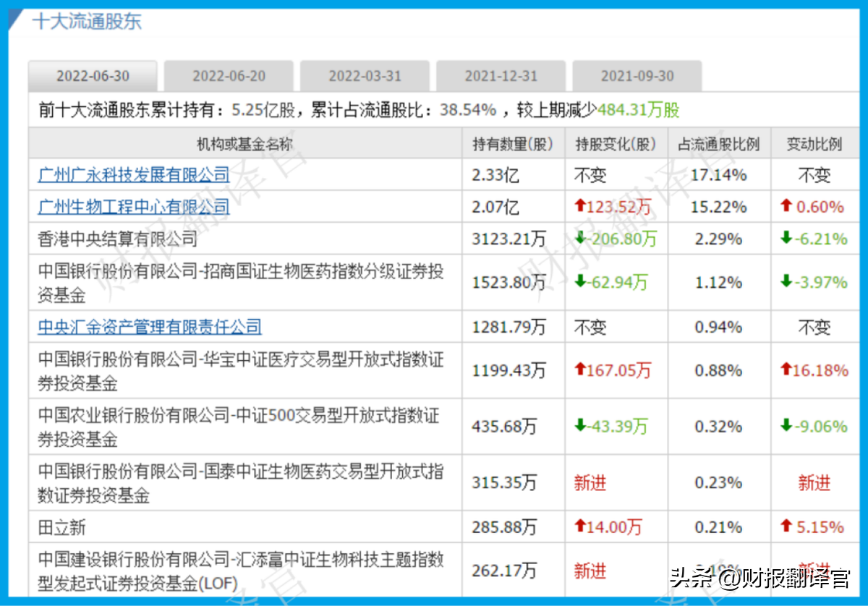868x606 pixels.
Task: Click the 262.17万 holding value
Action: pyautogui.click(x=504, y=571)
